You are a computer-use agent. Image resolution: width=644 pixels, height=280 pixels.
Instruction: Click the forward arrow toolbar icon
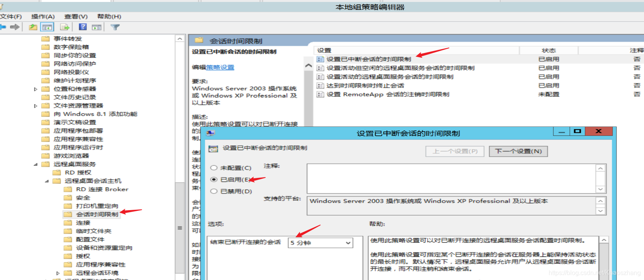point(15,27)
